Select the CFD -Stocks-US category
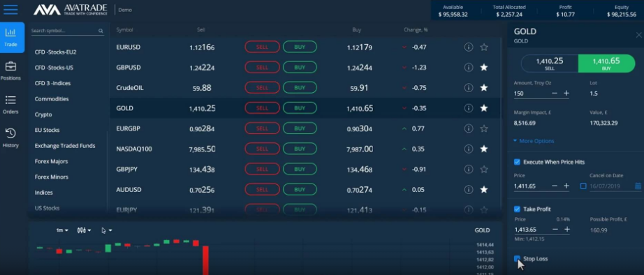644x275 pixels. (x=54, y=68)
